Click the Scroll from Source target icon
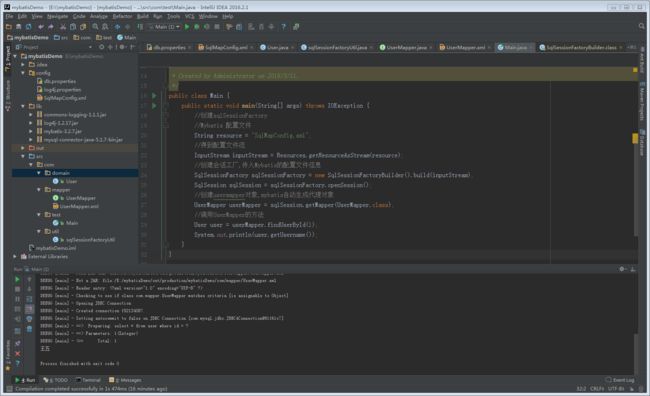 point(102,47)
